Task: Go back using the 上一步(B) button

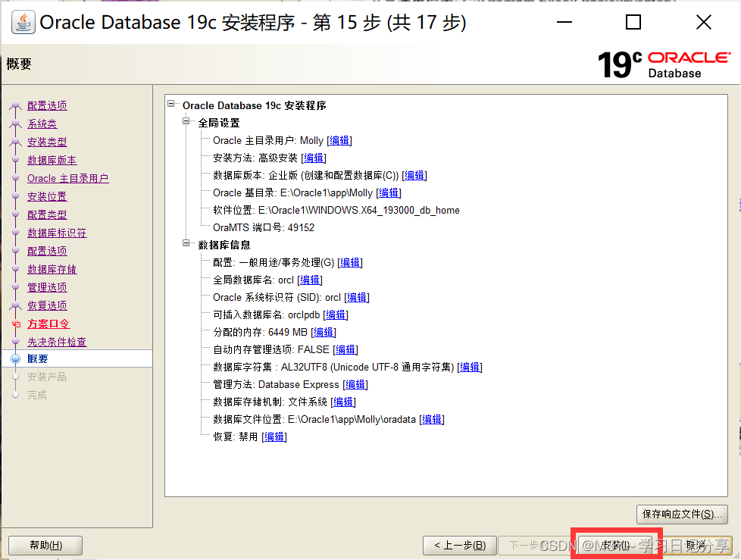Action: pos(458,545)
